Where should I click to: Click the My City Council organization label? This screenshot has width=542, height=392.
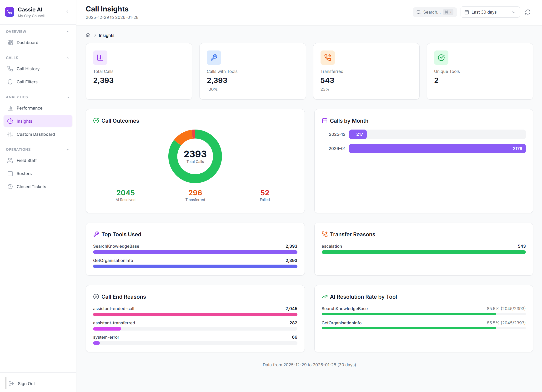pos(31,16)
